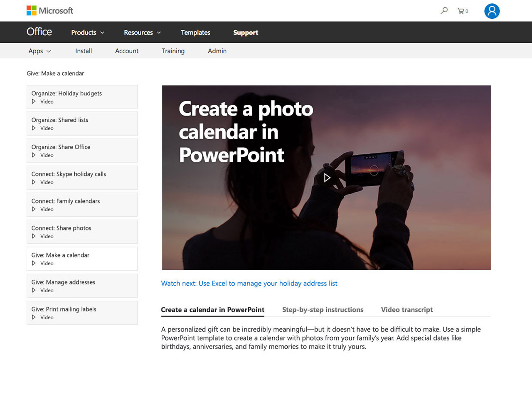
Task: Open the shopping cart icon
Action: [x=461, y=11]
